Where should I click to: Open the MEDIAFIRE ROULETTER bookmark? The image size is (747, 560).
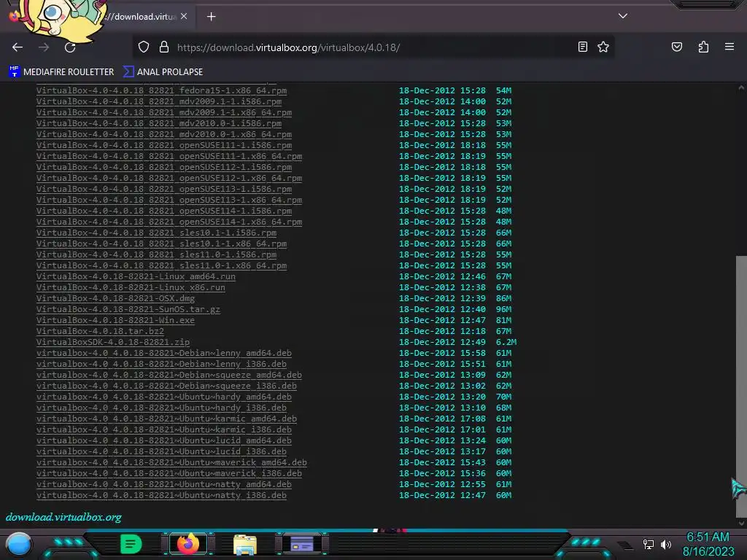click(x=61, y=72)
